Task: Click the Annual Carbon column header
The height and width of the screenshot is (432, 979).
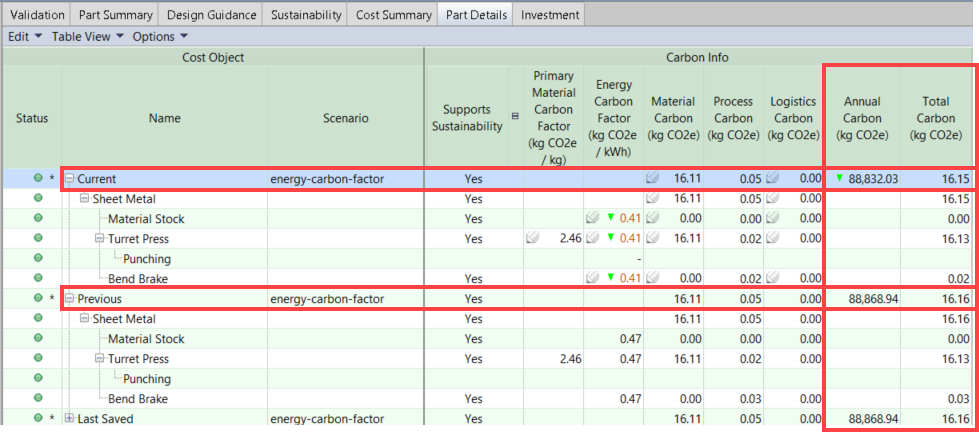Action: click(x=862, y=118)
